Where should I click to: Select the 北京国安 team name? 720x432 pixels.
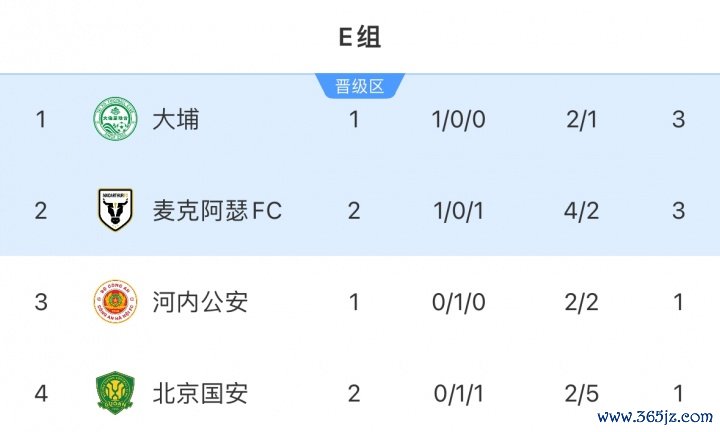(x=200, y=392)
